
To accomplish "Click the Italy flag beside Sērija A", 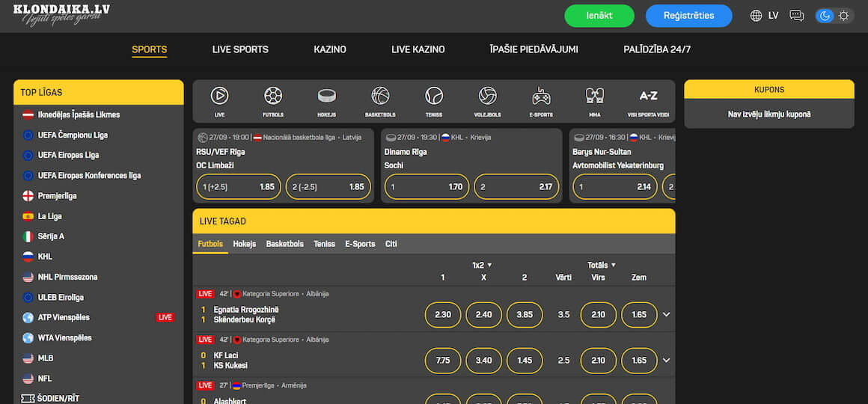I will pos(28,236).
